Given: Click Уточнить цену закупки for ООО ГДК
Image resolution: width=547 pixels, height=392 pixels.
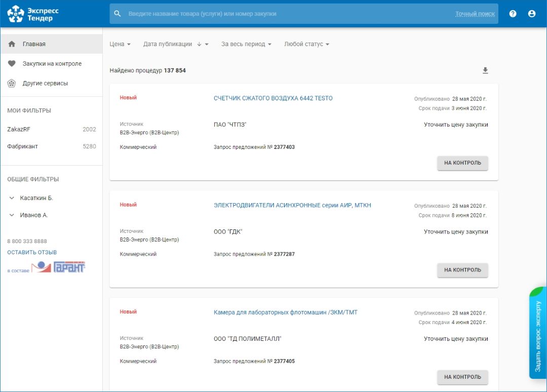Looking at the screenshot, I should coord(456,232).
